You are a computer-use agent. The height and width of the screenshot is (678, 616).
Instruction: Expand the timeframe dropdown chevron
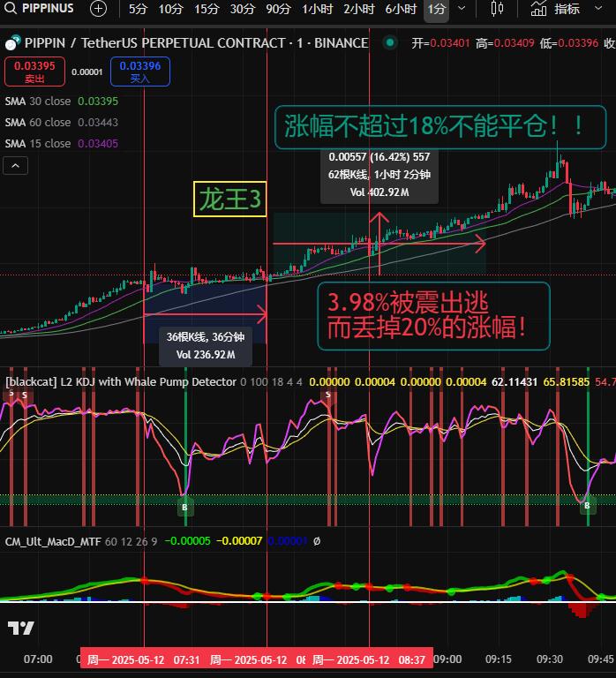coord(462,8)
